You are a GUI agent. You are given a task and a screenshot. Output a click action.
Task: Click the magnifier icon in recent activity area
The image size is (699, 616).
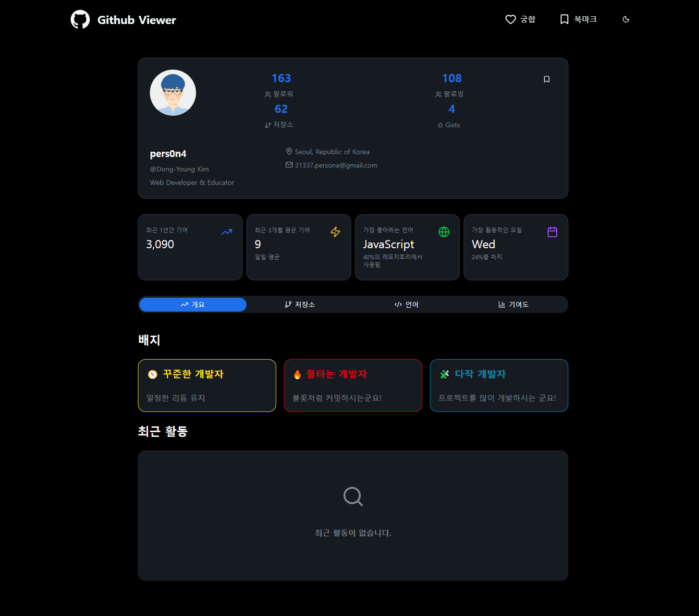pos(353,496)
